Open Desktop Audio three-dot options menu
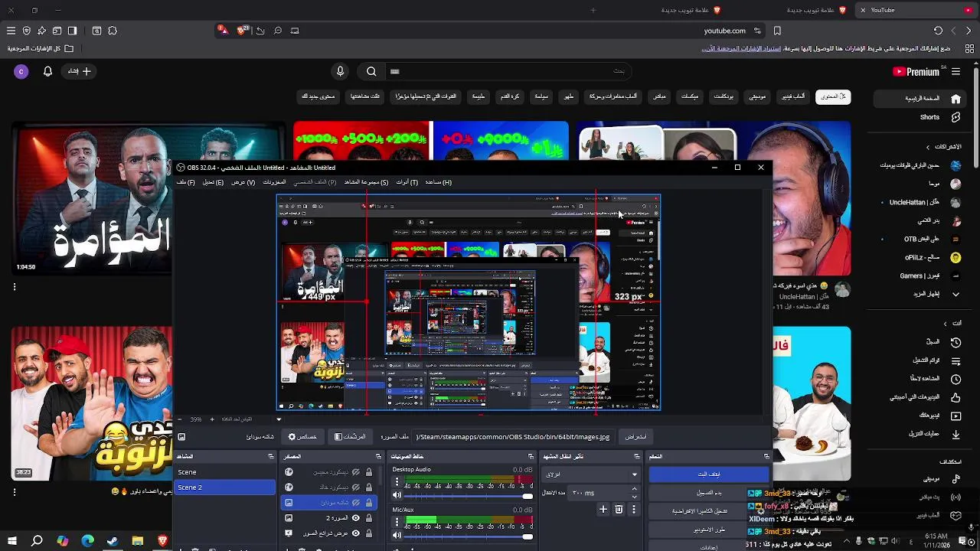980x551 pixels. tap(397, 483)
